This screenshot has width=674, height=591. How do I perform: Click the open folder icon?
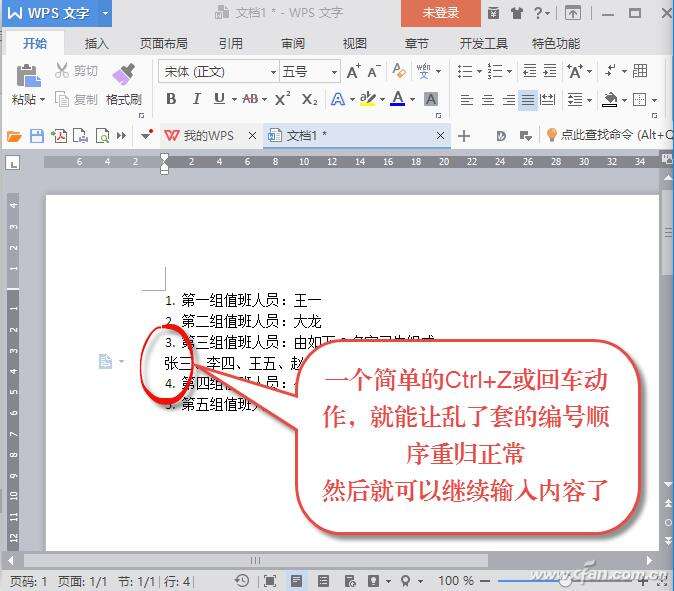14,136
